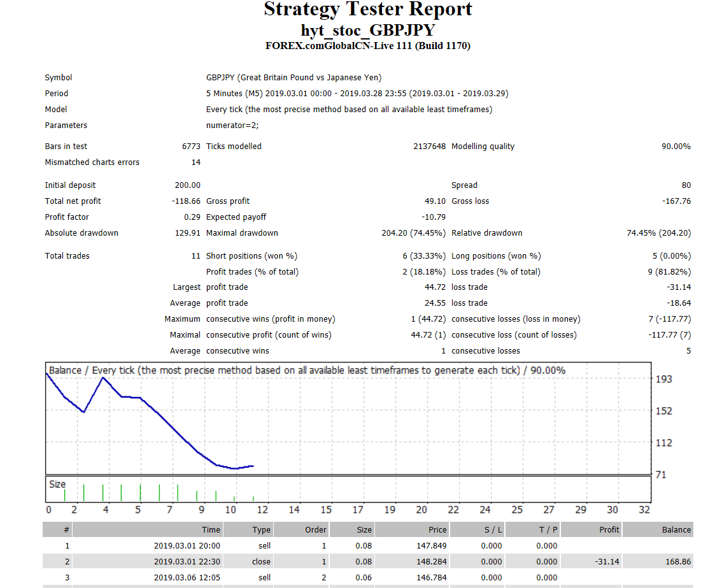Click the Profit factor value '0.29'
701x588 pixels.
[x=192, y=217]
